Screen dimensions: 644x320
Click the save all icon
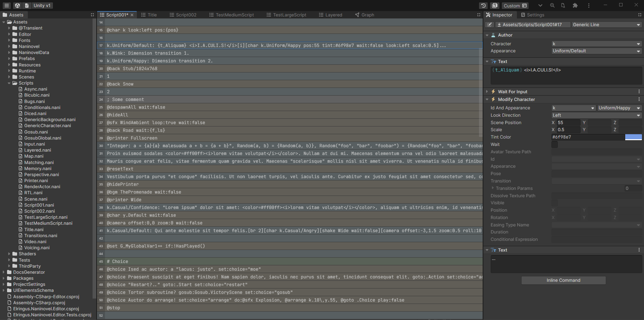495,5
